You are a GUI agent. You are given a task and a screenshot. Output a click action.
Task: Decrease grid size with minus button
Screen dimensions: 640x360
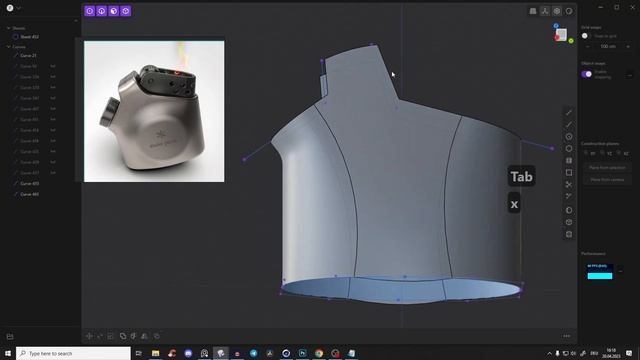pyautogui.click(x=587, y=47)
